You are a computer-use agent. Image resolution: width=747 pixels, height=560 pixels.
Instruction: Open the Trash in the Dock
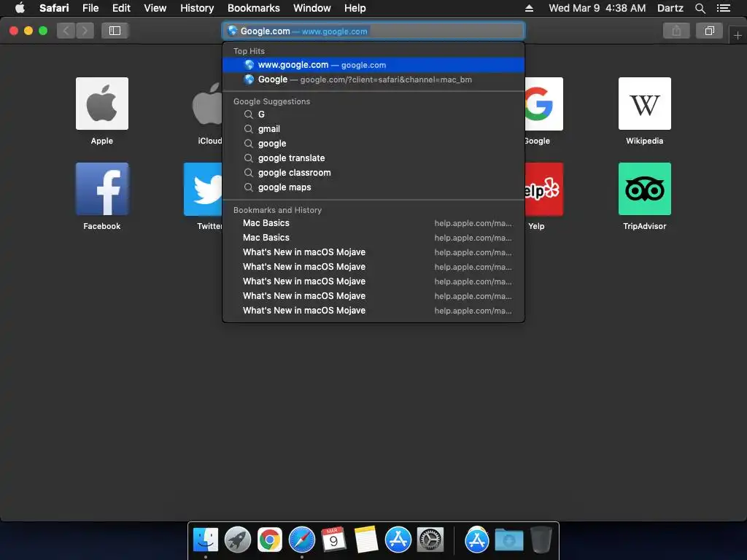(541, 540)
